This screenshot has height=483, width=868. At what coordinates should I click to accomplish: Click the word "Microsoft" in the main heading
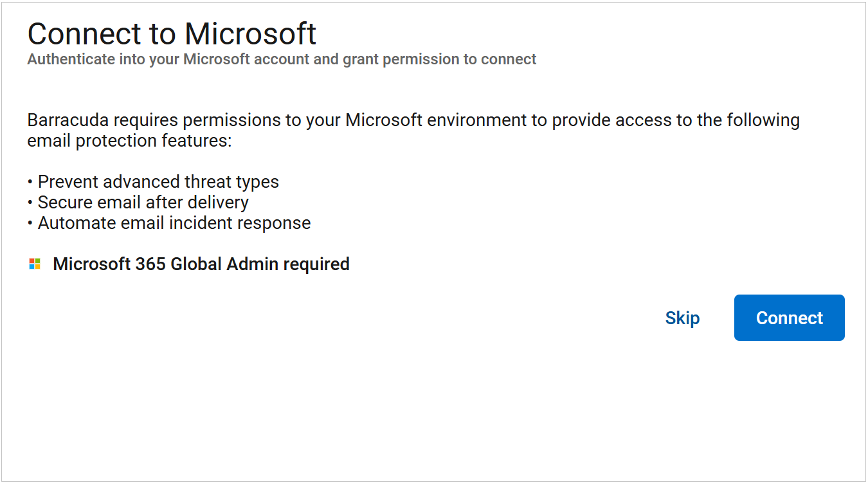point(250,33)
